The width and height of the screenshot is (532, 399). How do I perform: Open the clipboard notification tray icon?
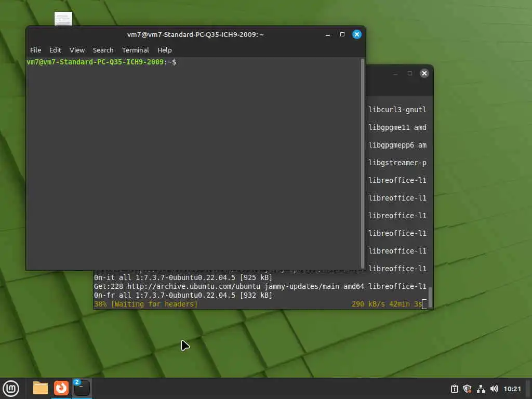pos(454,389)
